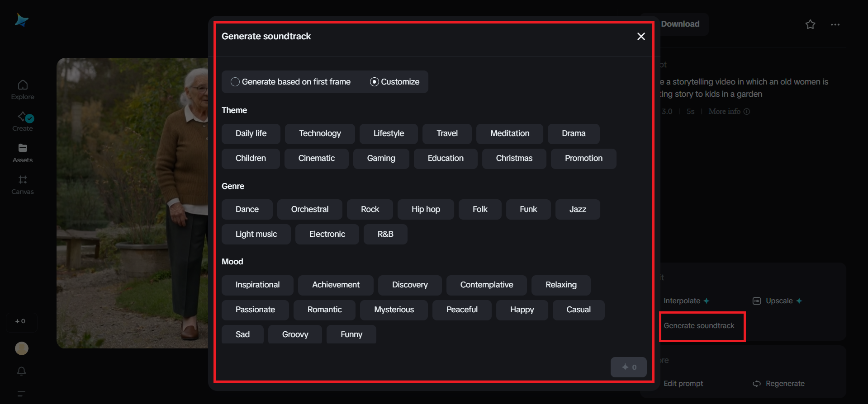Click the Generate soundtrack option

(699, 326)
